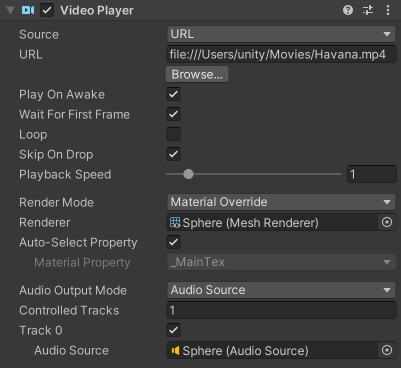401x368 pixels.
Task: Click the Video Player camera component icon
Action: coord(28,10)
